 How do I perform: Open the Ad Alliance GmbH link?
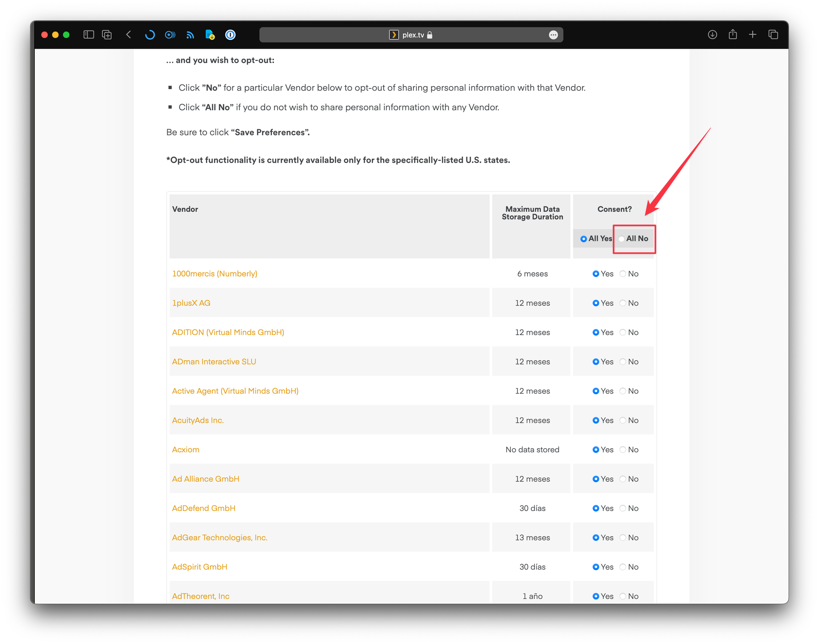(x=206, y=479)
